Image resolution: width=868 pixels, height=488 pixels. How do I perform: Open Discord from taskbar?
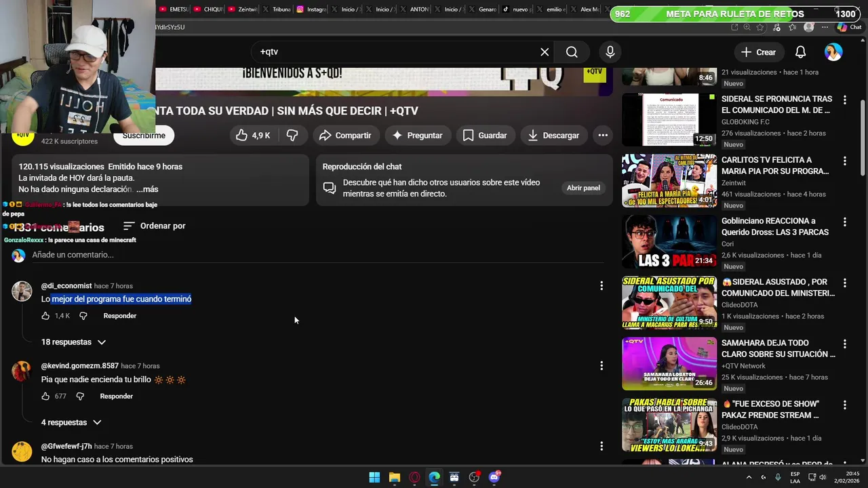point(494,477)
